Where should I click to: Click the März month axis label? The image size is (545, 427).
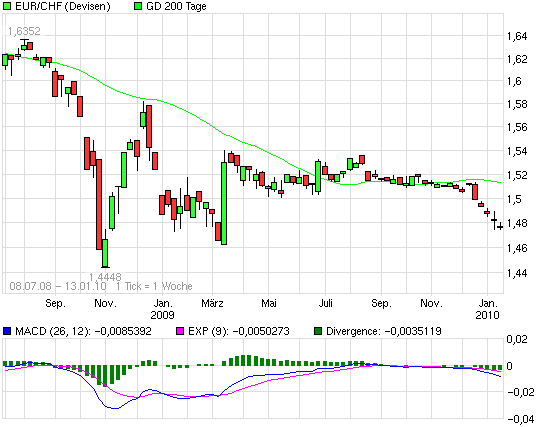click(x=212, y=304)
